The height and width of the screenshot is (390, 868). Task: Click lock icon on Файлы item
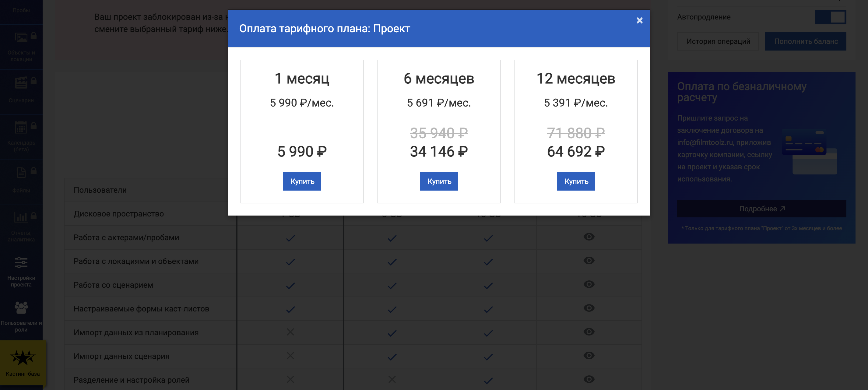pos(34,171)
